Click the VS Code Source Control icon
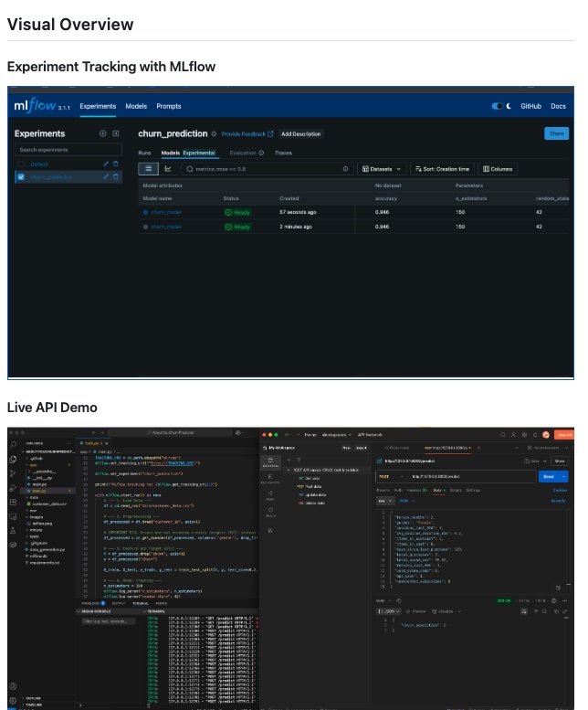 coord(13,473)
